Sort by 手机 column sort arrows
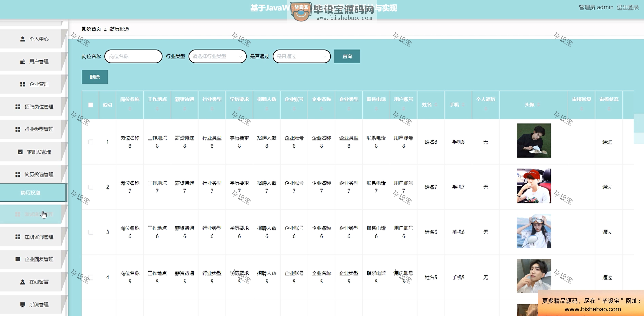 (463, 105)
